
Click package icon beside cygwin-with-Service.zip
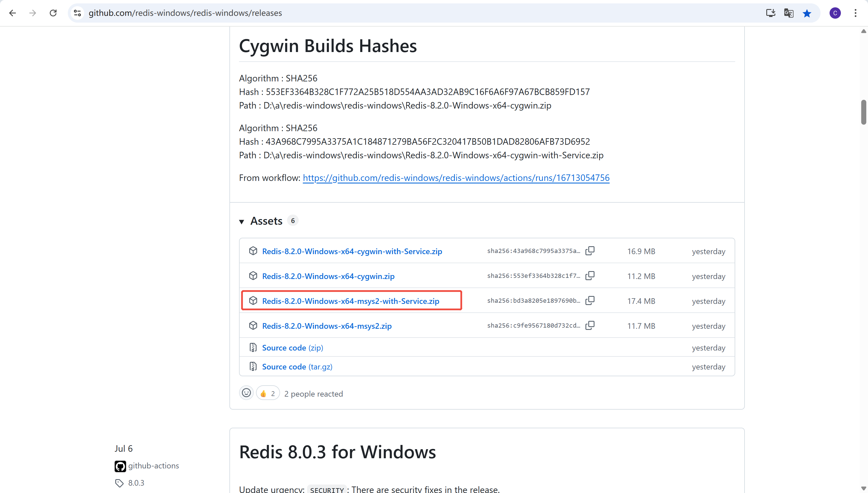pyautogui.click(x=253, y=250)
